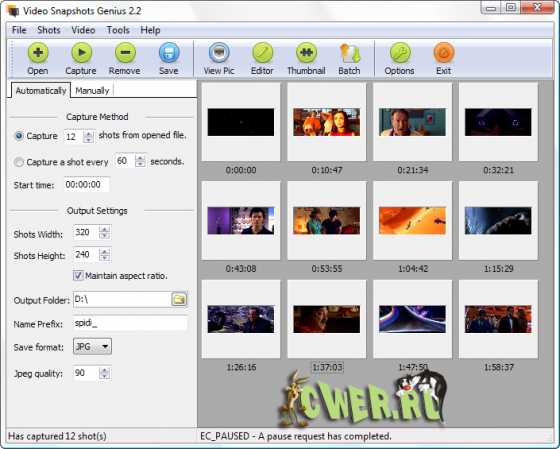The image size is (560, 449).
Task: Select the thumbnail at 0:32:21
Action: (x=498, y=122)
